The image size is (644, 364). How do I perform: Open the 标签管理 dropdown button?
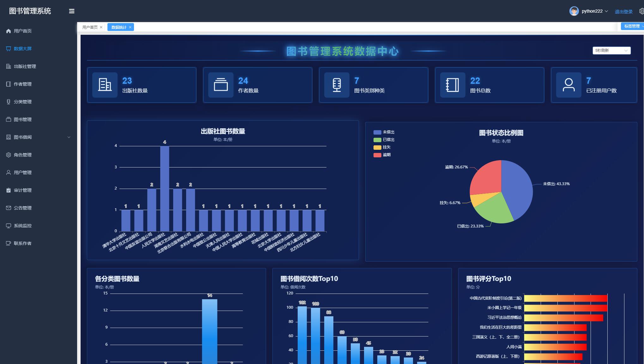pos(633,26)
